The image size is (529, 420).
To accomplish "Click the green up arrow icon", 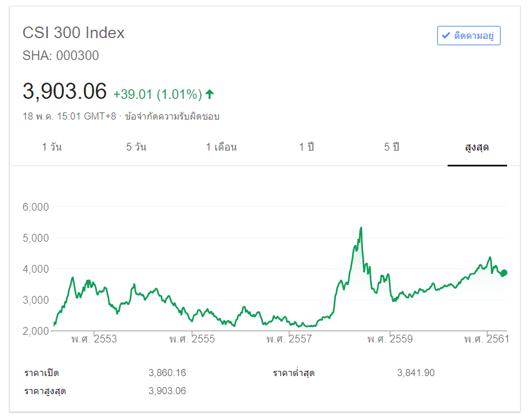I will point(209,94).
